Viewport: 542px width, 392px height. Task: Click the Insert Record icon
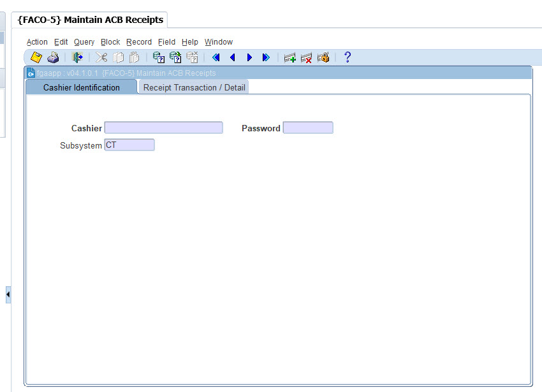point(290,57)
